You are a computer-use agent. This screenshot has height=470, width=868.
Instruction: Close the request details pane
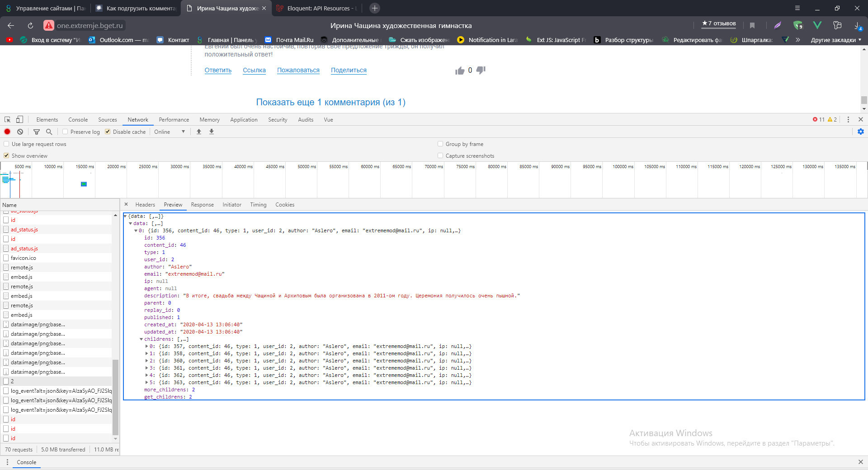126,204
